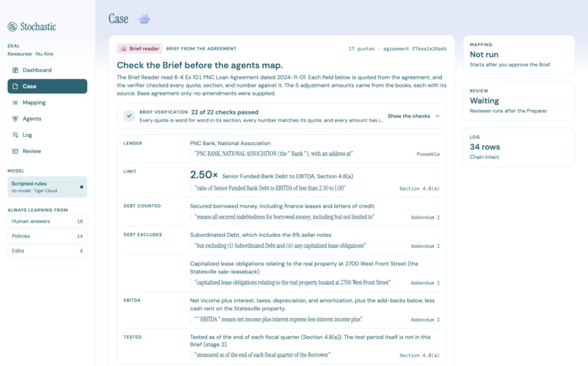Screen dimensions: 588x366
Task: Open Review in the sidebar
Action: click(47, 152)
